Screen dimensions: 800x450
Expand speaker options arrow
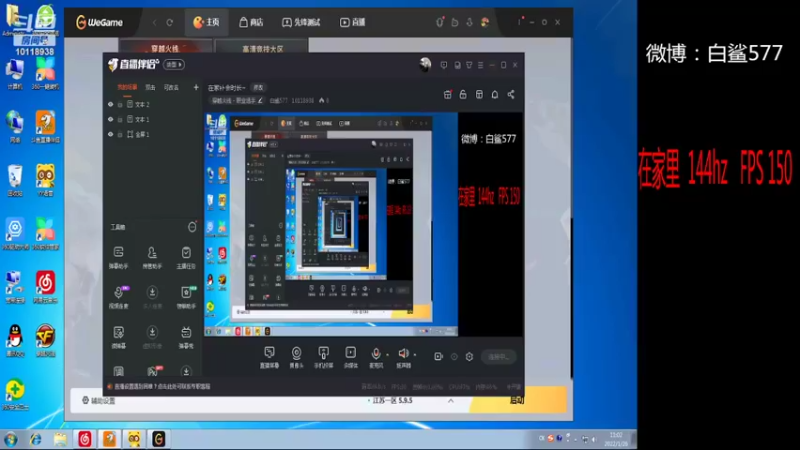(415, 354)
